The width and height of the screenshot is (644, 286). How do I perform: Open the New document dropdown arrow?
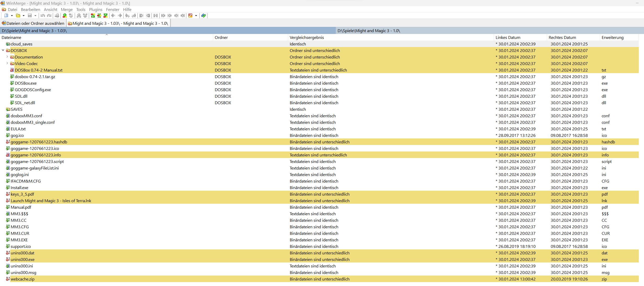(12, 16)
